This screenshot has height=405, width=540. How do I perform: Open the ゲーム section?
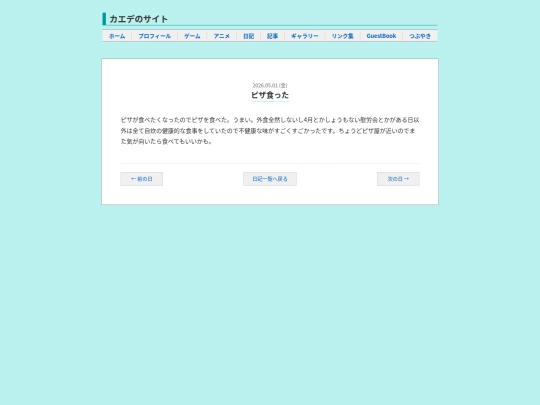[x=192, y=36]
